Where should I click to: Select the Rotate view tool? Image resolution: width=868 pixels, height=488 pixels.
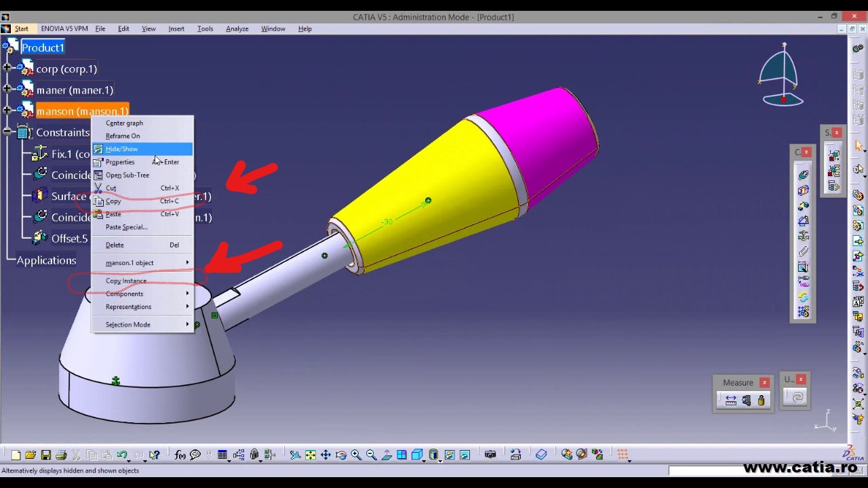click(x=340, y=455)
